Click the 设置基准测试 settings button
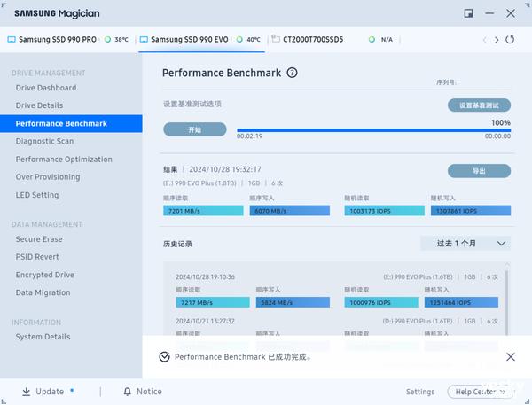 [479, 105]
